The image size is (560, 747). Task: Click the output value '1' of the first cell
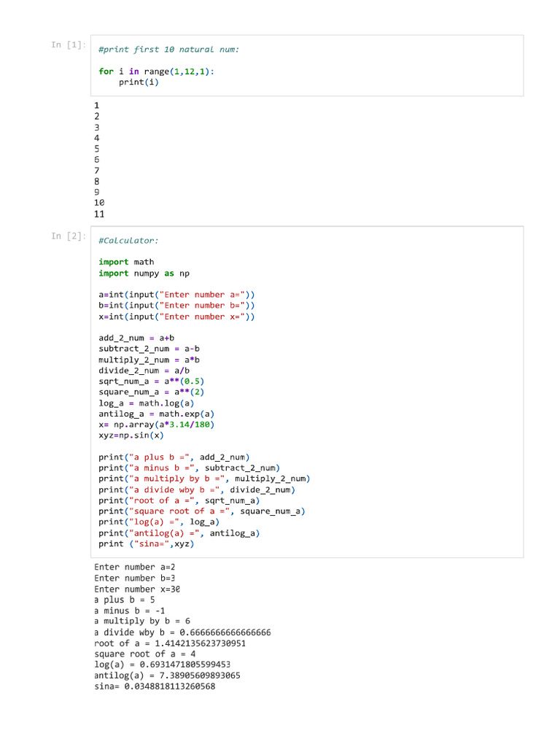pos(97,106)
